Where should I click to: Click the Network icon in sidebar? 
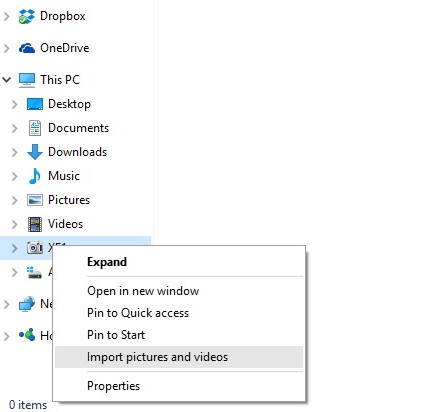[x=27, y=304]
